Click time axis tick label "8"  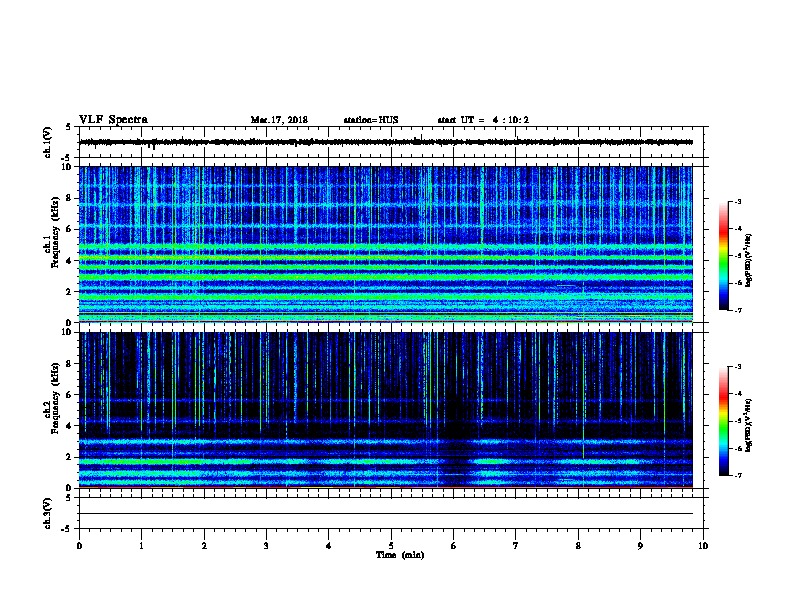click(x=578, y=545)
